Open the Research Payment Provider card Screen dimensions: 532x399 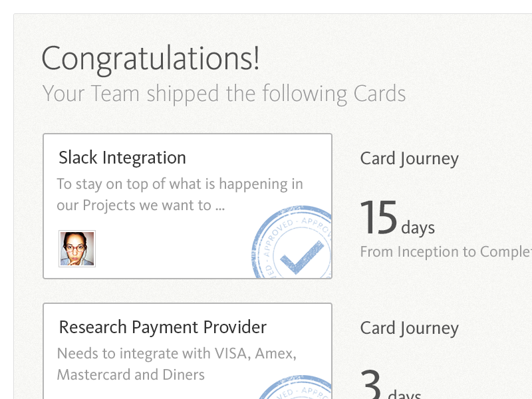point(188,351)
